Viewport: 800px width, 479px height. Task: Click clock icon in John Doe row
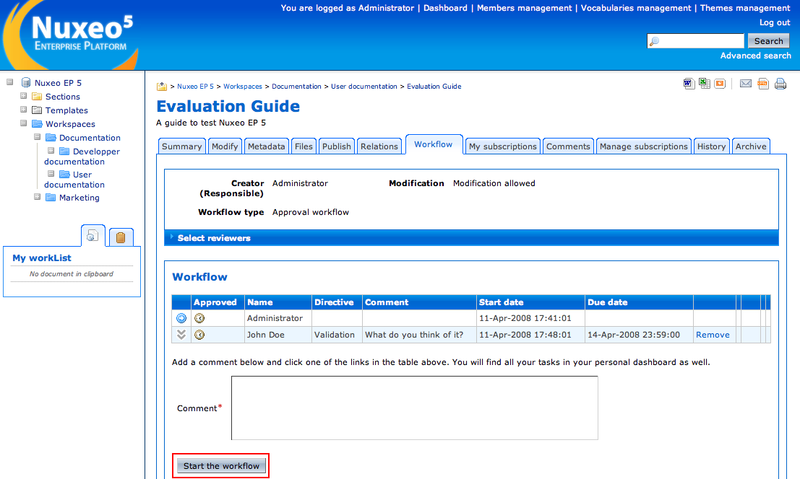(x=199, y=335)
